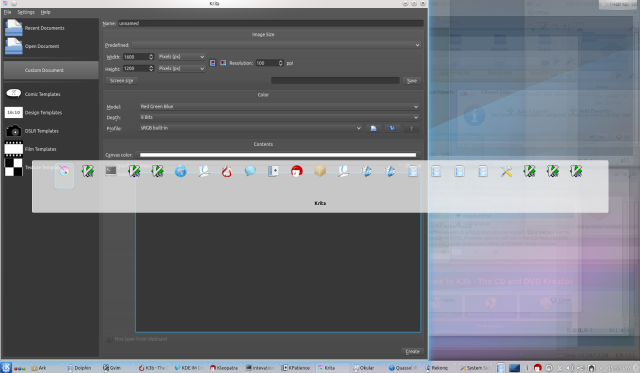Select the Custom Document section

pos(51,70)
